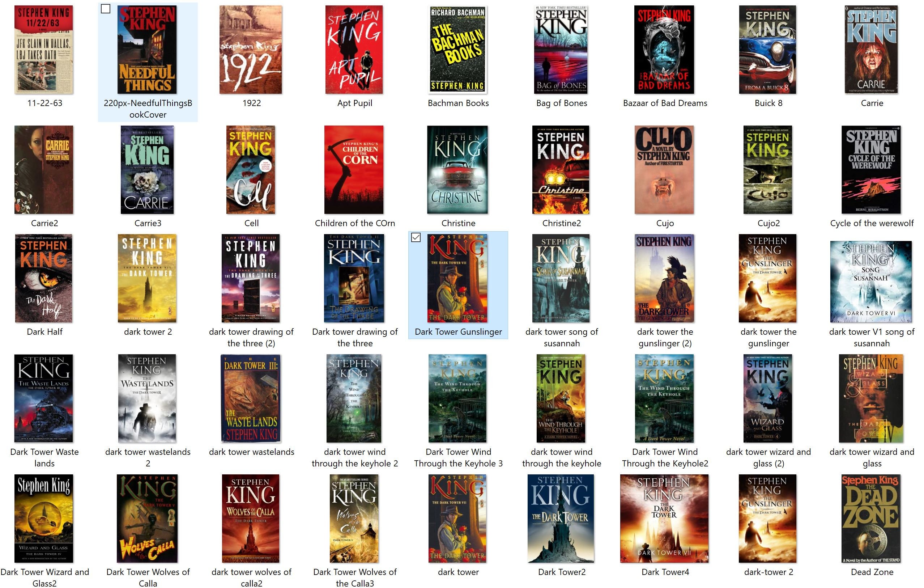Screen dimensions: 924x588
Task: Select the Dead Zone cover thumbnail
Action: click(871, 519)
